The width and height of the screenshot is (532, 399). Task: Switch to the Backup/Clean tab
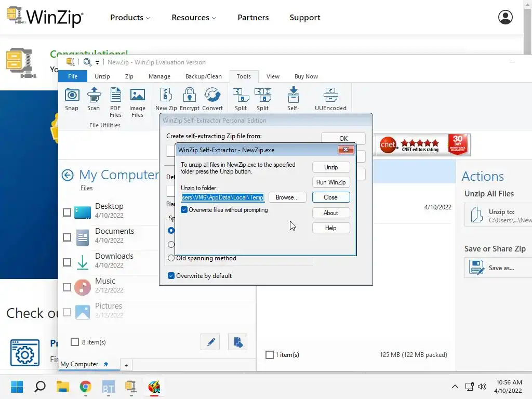tap(204, 76)
